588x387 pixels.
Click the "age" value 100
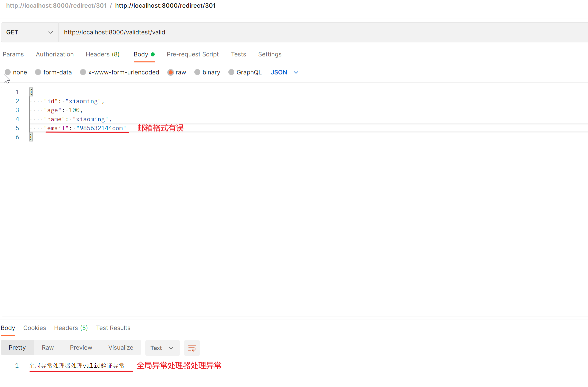[74, 110]
